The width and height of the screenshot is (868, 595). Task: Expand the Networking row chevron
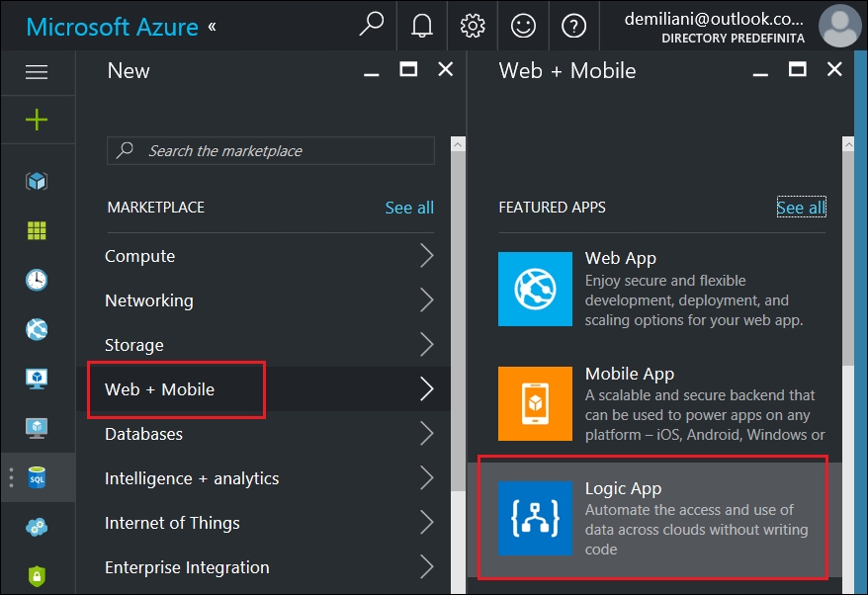point(426,300)
